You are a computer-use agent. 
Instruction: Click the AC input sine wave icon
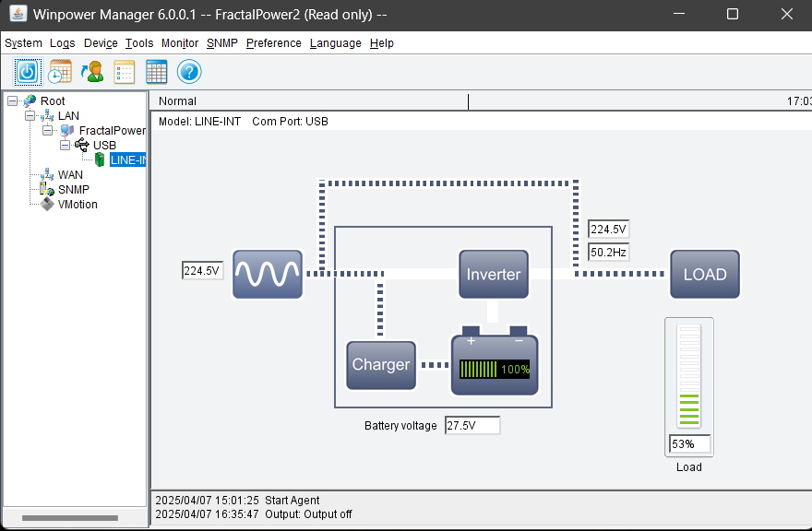(x=268, y=274)
